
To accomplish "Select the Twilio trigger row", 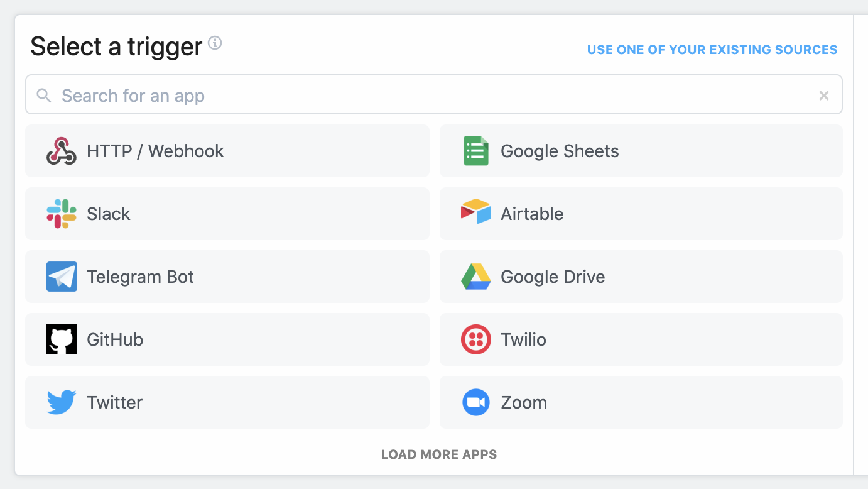I will coord(641,339).
